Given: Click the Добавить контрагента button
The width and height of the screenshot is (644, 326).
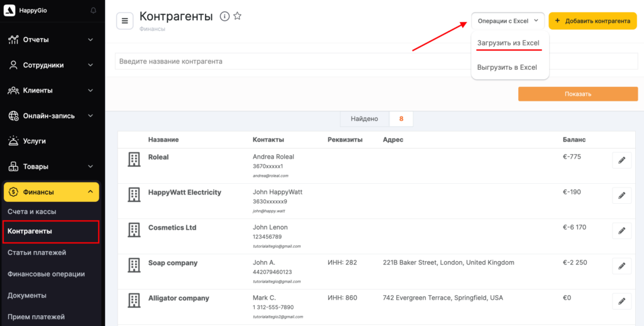Looking at the screenshot, I should click(592, 21).
